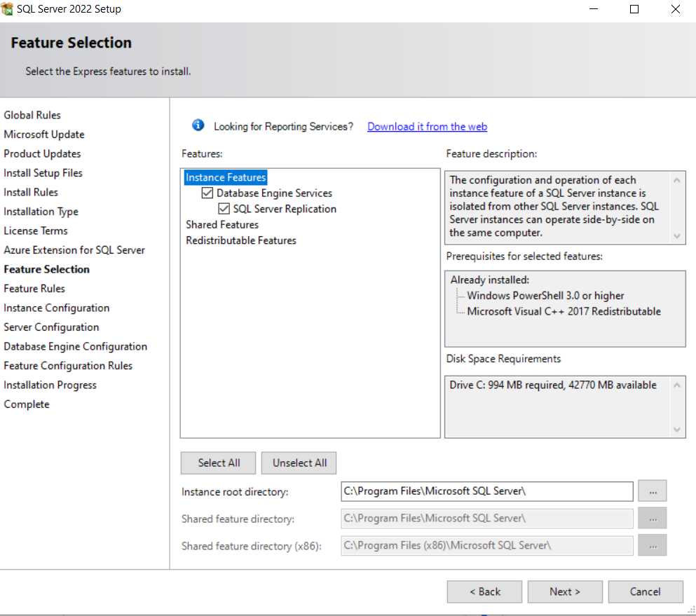
Task: Click the Select All button
Action: pyautogui.click(x=219, y=463)
